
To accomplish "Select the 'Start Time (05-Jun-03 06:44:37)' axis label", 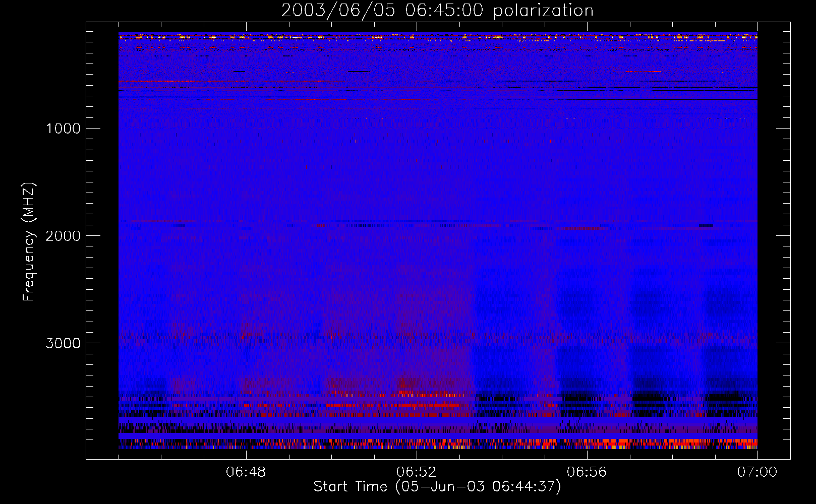I will [437, 487].
